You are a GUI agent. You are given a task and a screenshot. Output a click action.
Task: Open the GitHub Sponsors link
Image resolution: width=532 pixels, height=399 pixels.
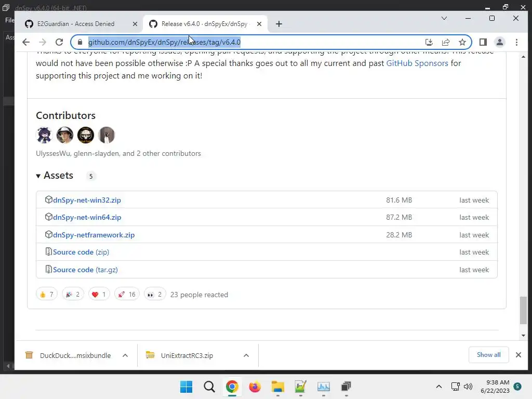pos(417,63)
